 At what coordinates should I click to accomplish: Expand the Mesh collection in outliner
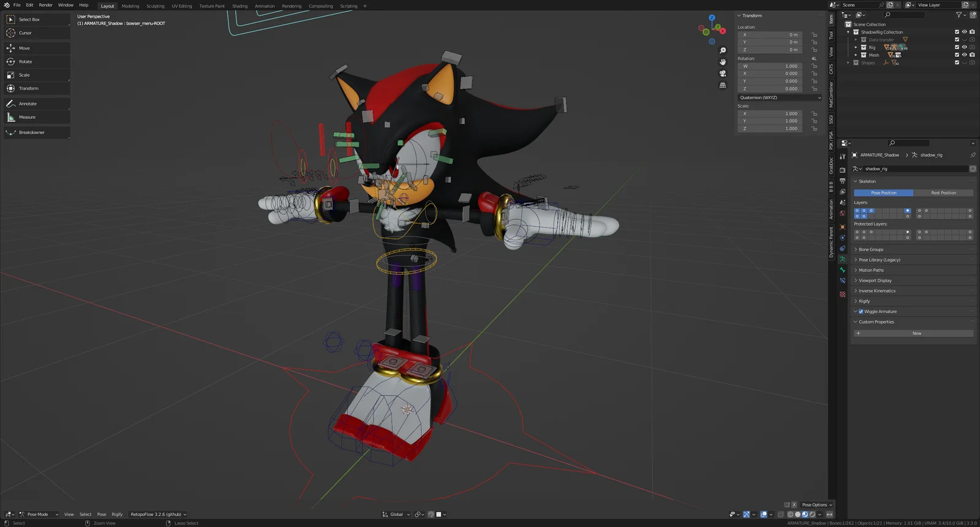[x=856, y=55]
